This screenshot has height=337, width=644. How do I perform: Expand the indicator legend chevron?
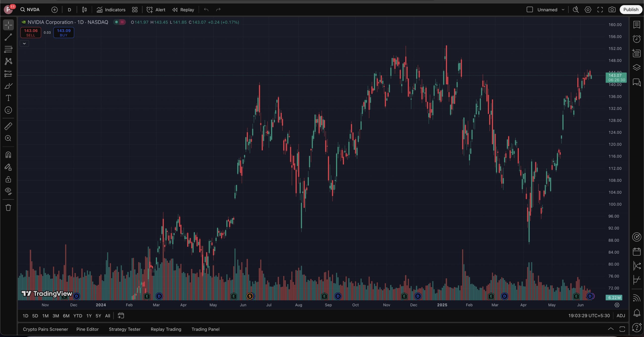tap(24, 44)
